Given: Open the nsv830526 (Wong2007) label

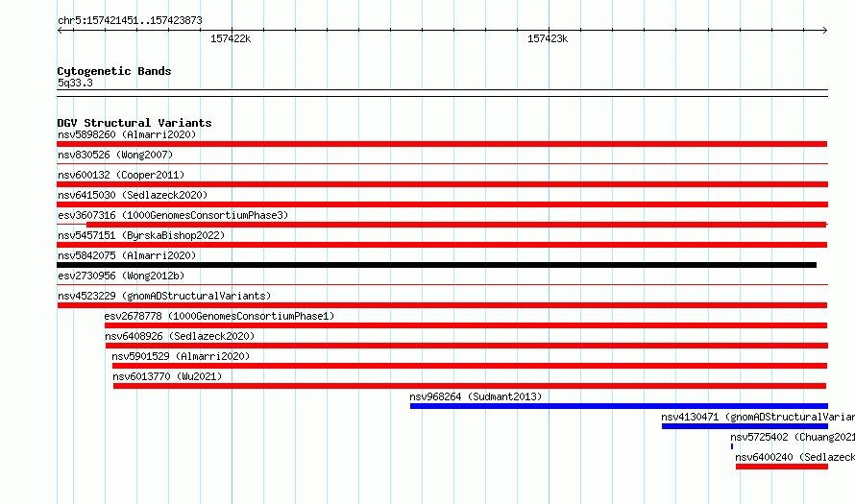Looking at the screenshot, I should 115,155.
